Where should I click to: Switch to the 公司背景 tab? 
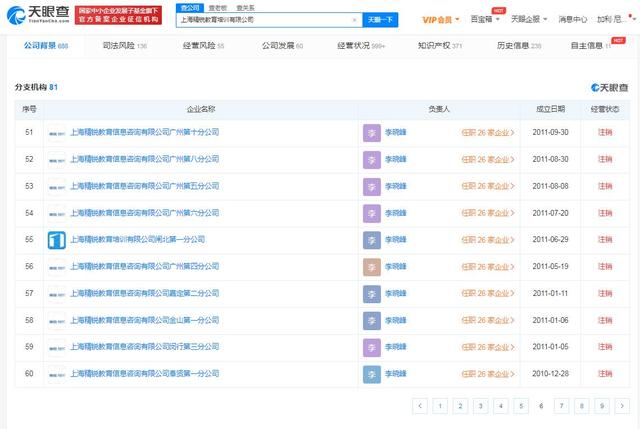(x=46, y=46)
